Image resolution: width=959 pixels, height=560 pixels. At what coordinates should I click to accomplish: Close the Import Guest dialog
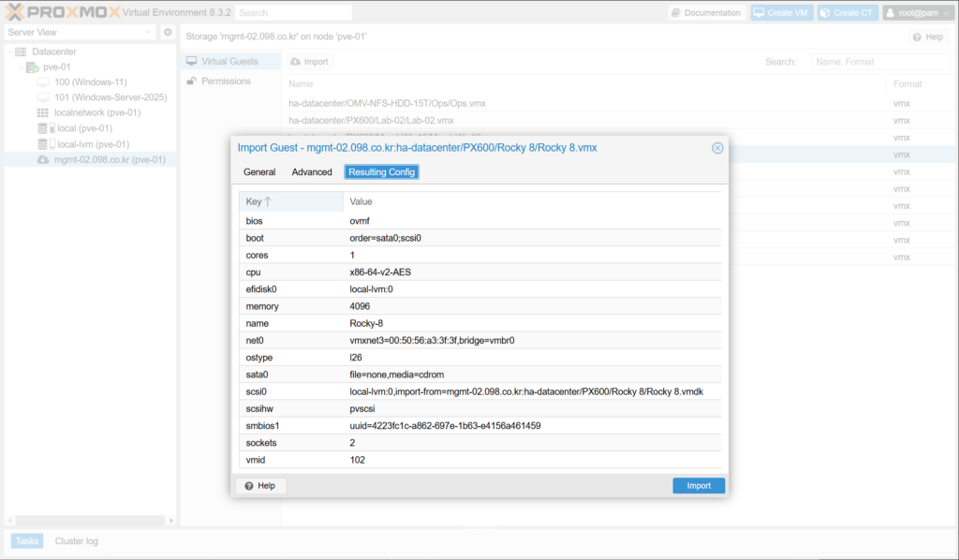[x=717, y=148]
